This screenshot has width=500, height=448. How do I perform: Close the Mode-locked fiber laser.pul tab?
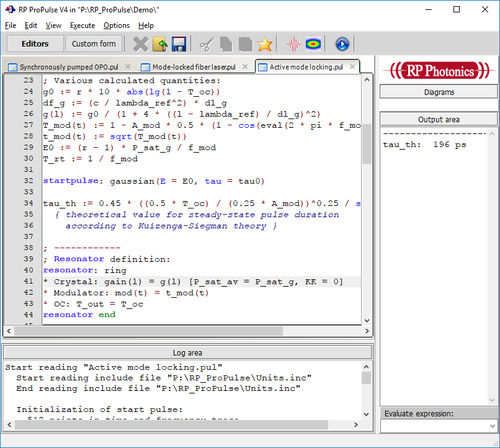(245, 66)
